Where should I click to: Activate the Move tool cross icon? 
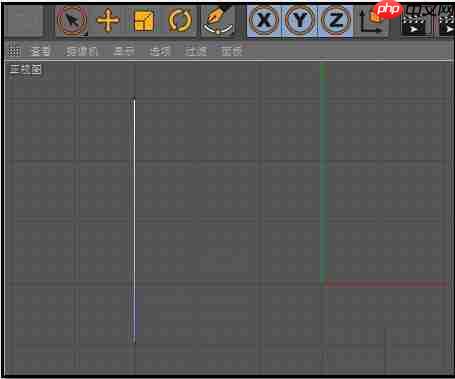107,21
